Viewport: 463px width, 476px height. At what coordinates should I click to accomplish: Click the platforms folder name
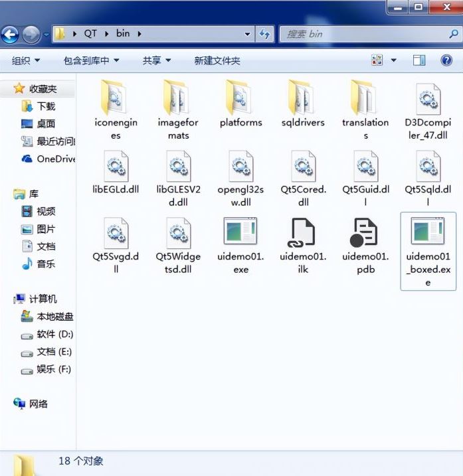[241, 122]
